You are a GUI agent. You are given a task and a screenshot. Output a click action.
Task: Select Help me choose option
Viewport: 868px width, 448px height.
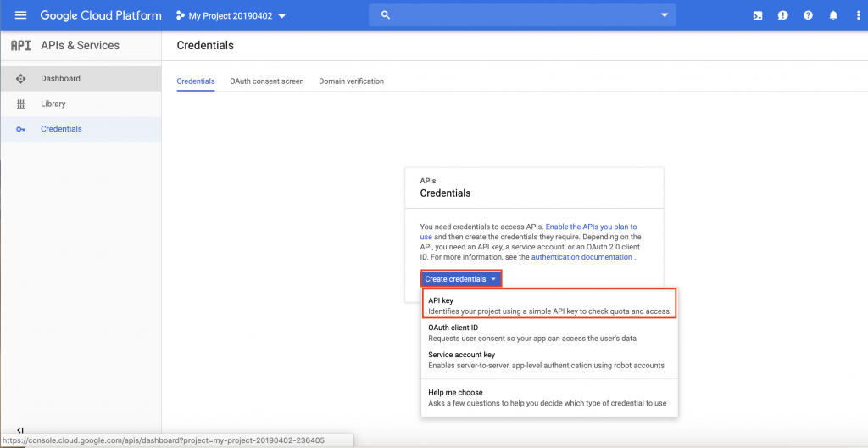click(x=549, y=398)
